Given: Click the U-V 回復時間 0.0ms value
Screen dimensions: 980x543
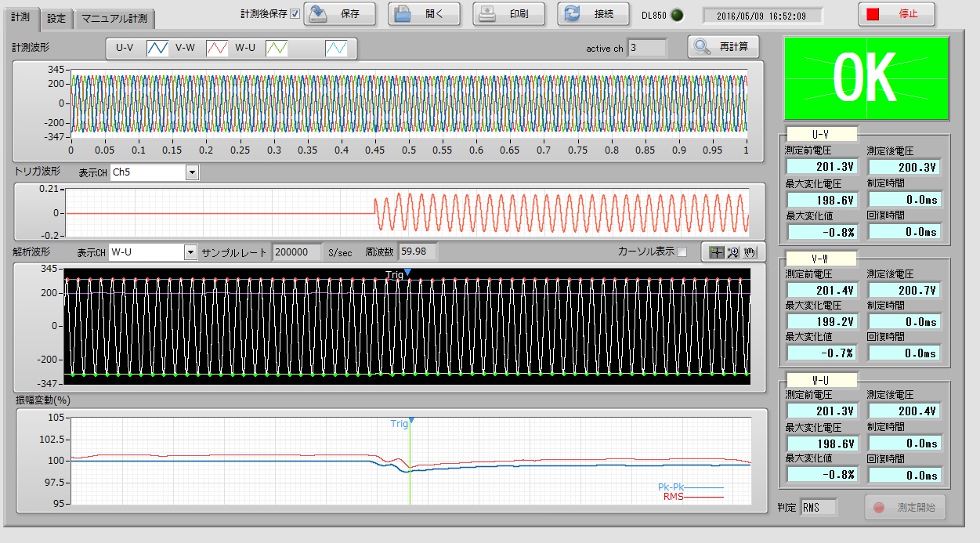Looking at the screenshot, I should pyautogui.click(x=906, y=232).
